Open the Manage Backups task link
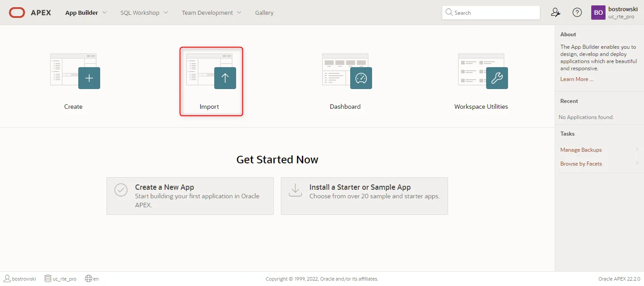 pos(581,150)
